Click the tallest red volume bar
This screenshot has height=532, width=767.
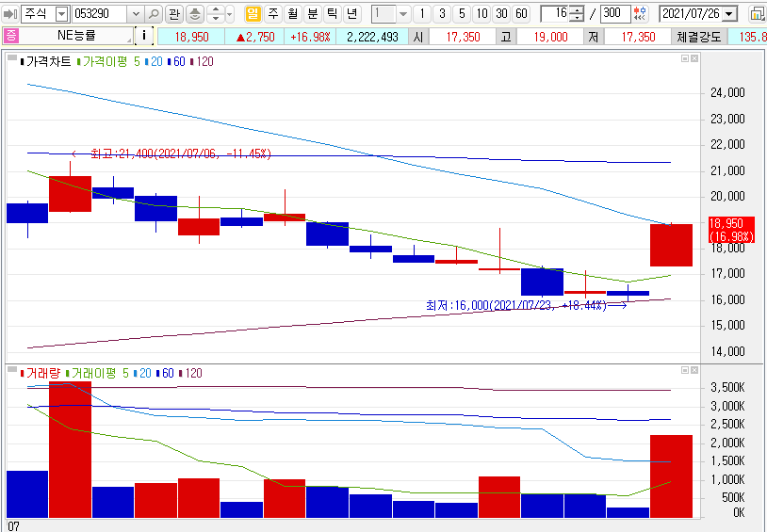pos(70,450)
